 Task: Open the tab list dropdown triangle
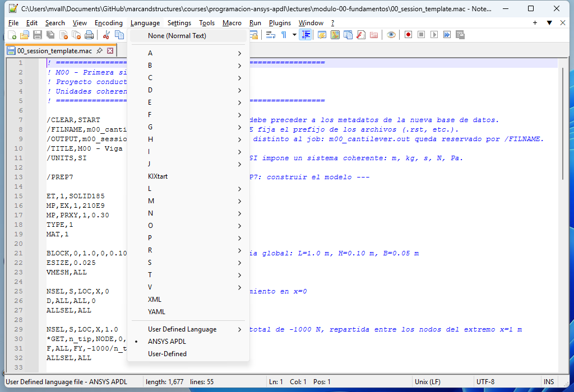(x=549, y=22)
